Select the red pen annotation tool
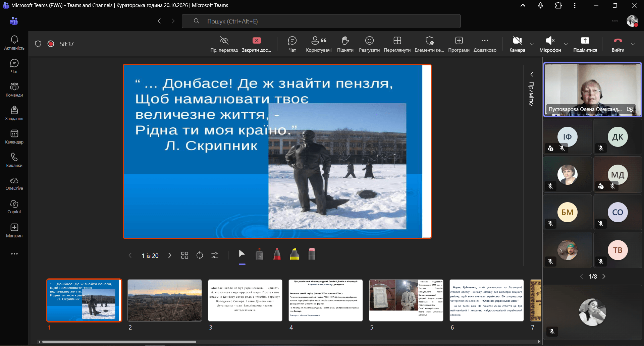This screenshot has height=346, width=644. [277, 254]
